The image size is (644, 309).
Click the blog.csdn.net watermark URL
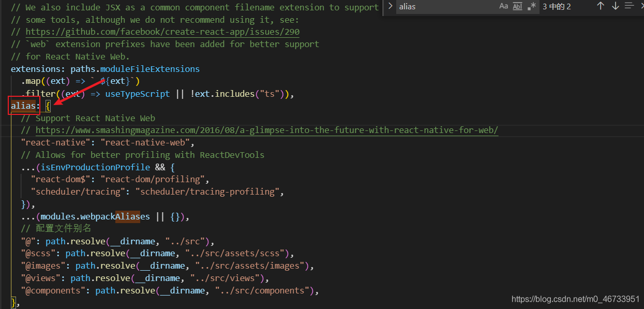tap(575, 299)
